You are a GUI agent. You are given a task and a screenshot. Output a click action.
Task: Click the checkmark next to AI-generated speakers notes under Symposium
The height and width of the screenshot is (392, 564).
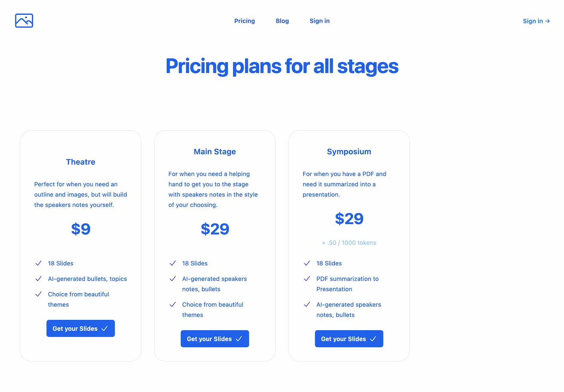point(307,304)
